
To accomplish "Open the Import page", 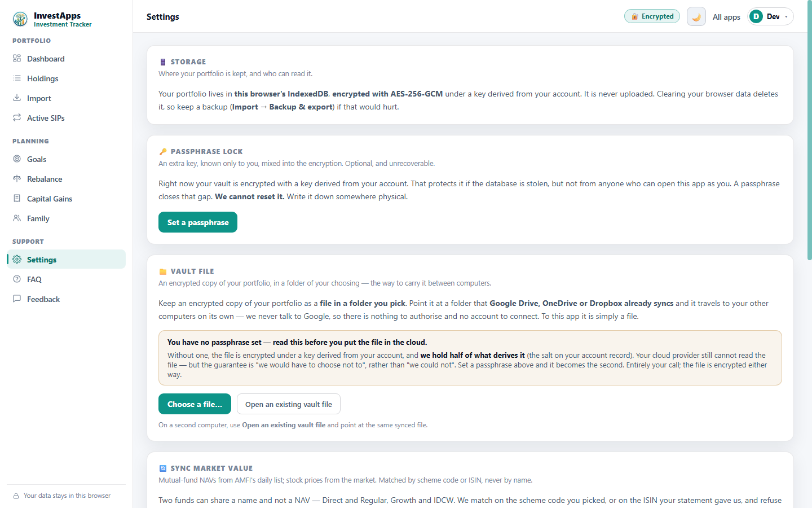I will [66, 98].
